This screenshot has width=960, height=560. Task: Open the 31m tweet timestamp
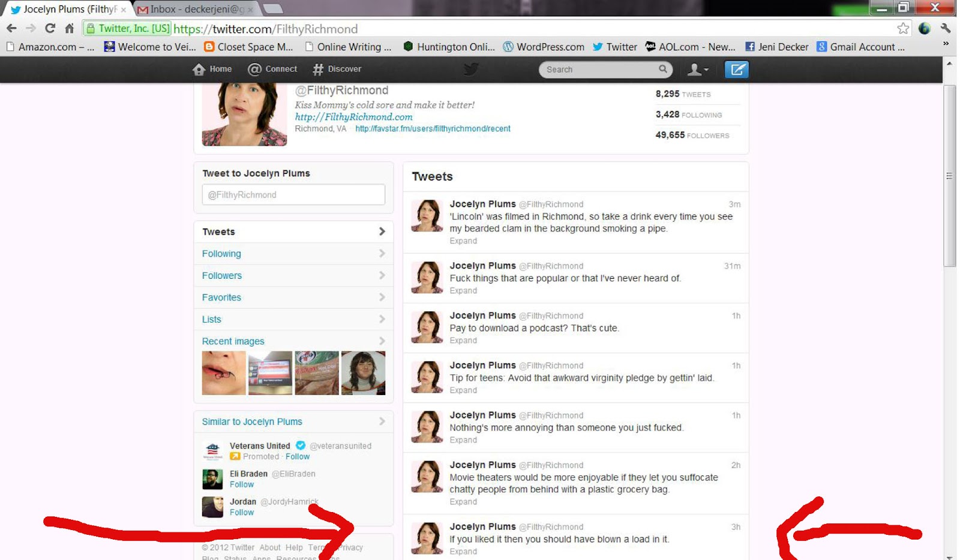(x=732, y=266)
